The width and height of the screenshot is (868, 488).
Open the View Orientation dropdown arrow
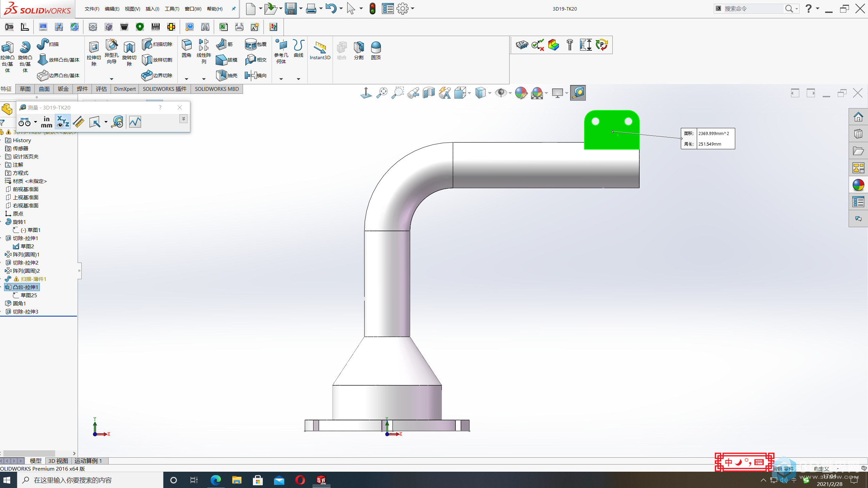(469, 93)
